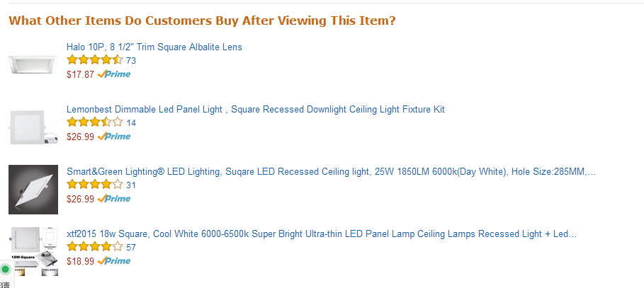Image resolution: width=644 pixels, height=288 pixels.
Task: Click the star rating icons for xtf2015 lamp
Action: (x=94, y=247)
